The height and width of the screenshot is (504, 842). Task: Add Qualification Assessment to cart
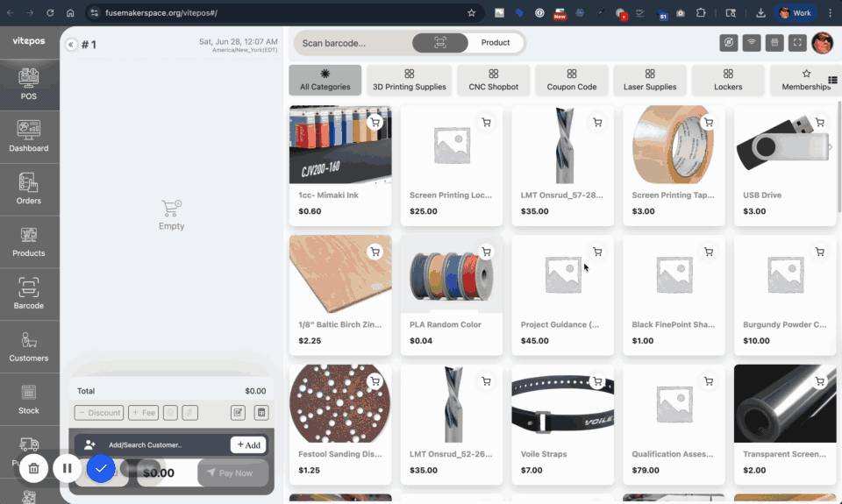pyautogui.click(x=709, y=381)
